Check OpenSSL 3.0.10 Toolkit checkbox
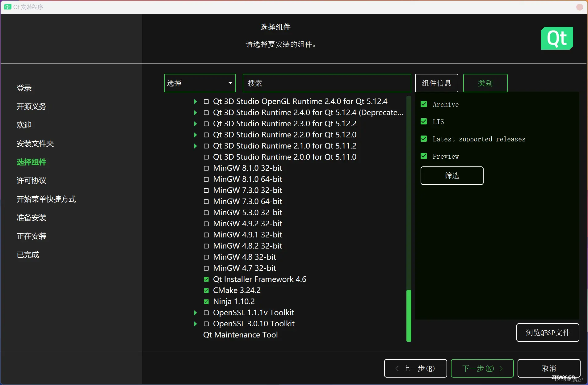This screenshot has height=385, width=588. (206, 324)
